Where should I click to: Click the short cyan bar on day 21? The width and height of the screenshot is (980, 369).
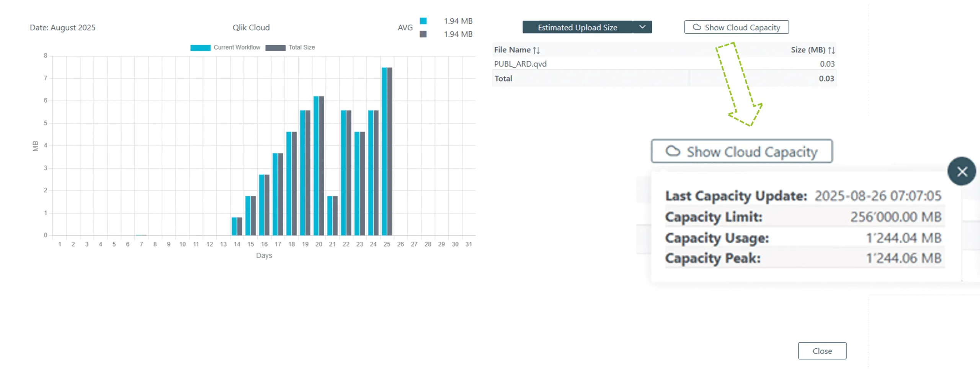(330, 215)
